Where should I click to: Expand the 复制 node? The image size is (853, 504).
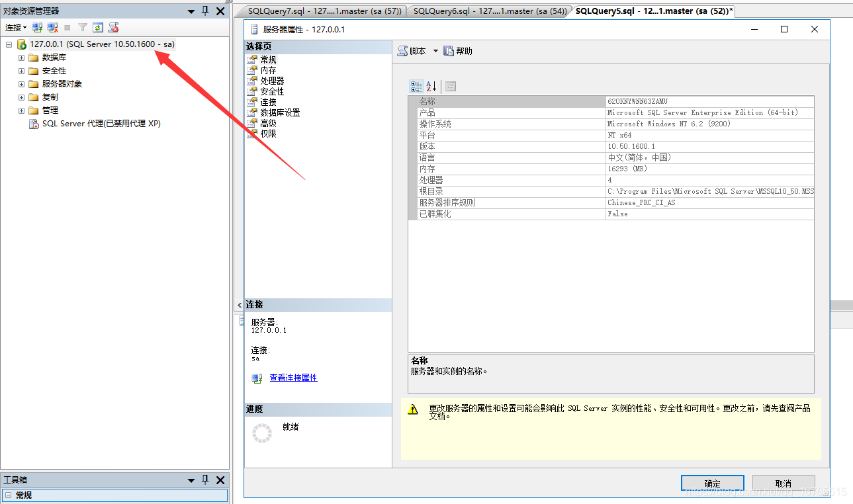pyautogui.click(x=21, y=97)
